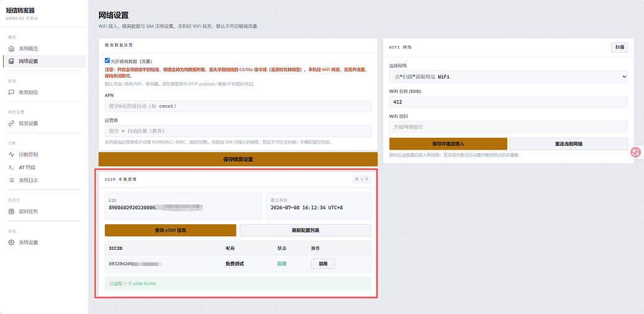Click the 启用 status text
This screenshot has height=314, width=644.
pos(282,264)
